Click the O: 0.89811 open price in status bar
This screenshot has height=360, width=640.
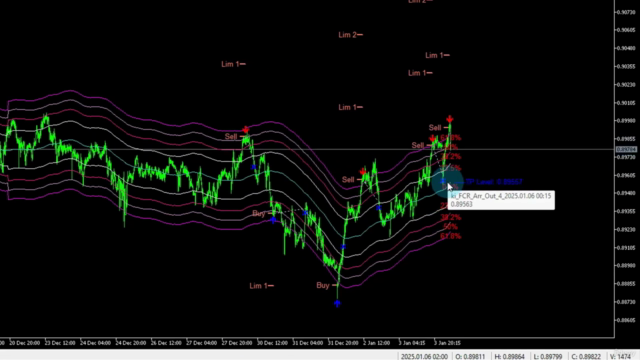click(470, 357)
